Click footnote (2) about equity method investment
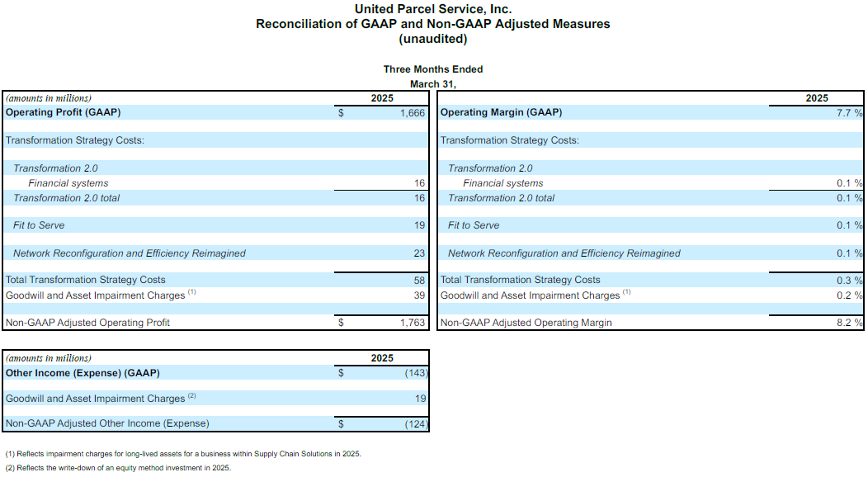The image size is (868, 477). coord(119,468)
